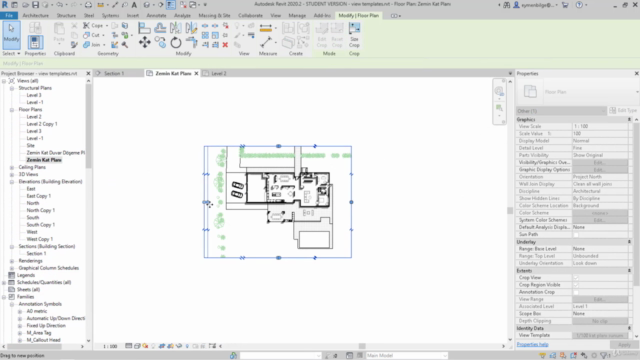The height and width of the screenshot is (360, 640).
Task: Click Properties help link
Action: (x=532, y=344)
